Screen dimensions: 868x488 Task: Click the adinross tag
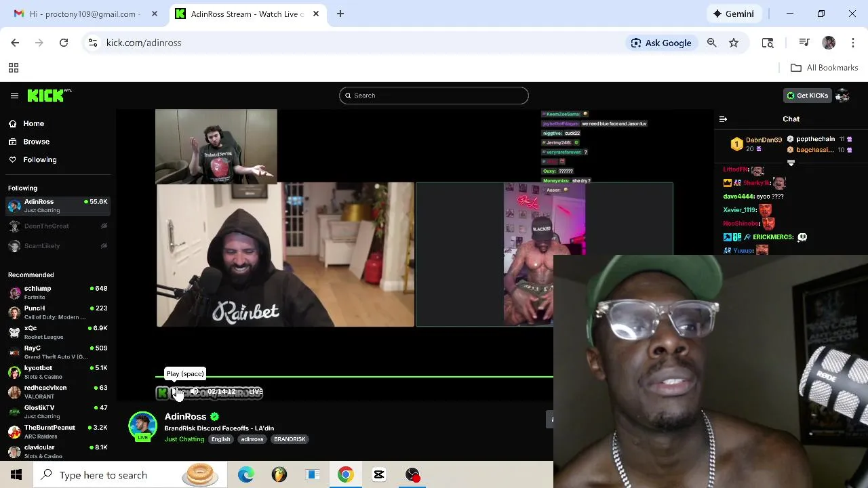point(252,439)
